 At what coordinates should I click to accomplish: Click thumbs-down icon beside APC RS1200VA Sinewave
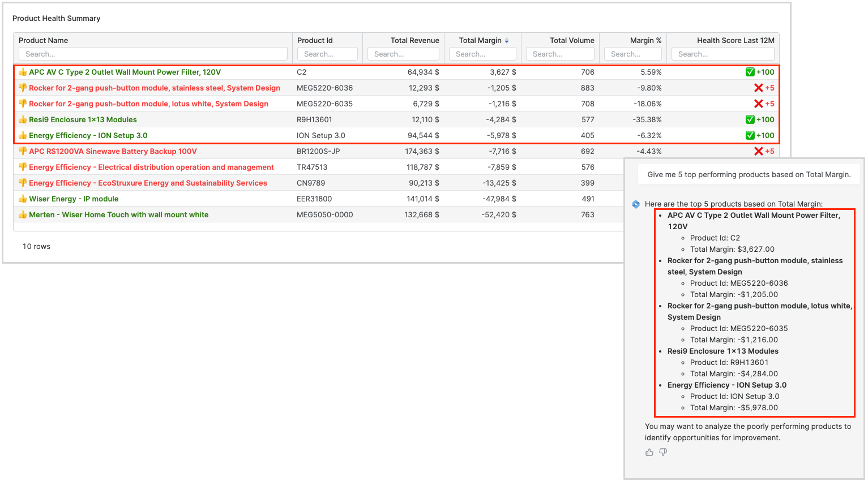pyautogui.click(x=23, y=151)
